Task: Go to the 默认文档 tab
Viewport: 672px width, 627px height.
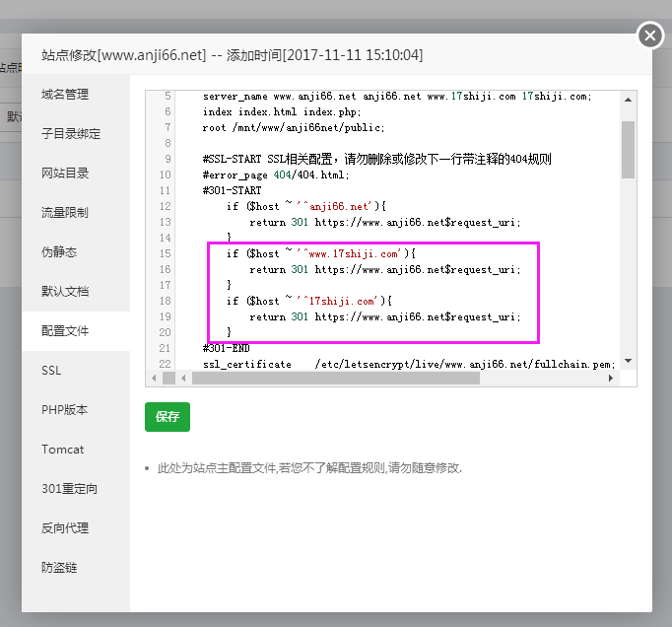Action: click(x=76, y=292)
